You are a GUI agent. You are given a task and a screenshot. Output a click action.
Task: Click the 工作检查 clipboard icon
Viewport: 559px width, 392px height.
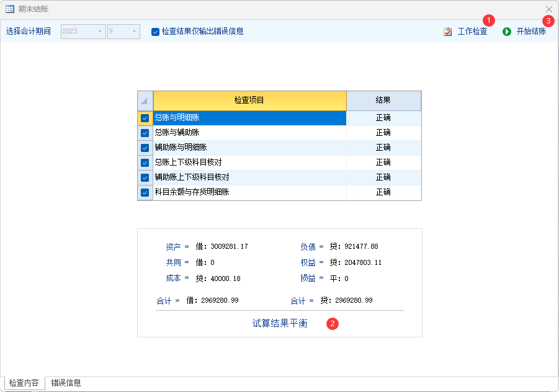coord(448,32)
